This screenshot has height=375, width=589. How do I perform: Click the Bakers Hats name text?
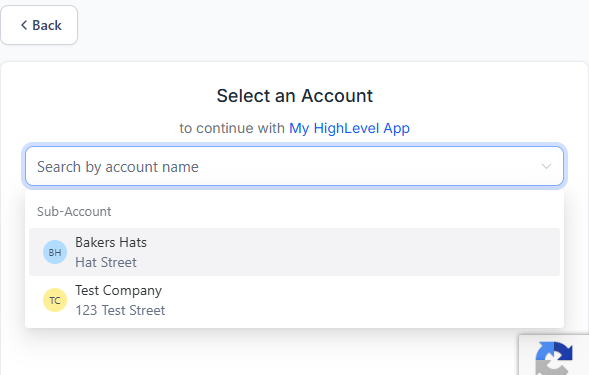pos(111,242)
